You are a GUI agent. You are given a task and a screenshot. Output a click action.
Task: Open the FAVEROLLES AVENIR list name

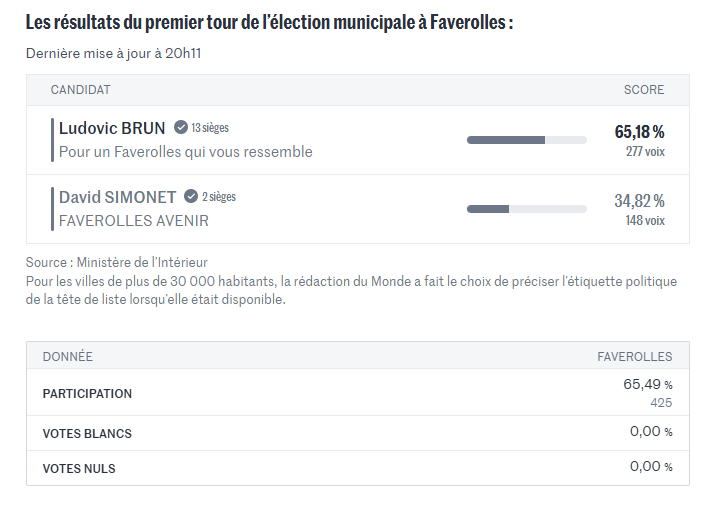click(x=134, y=221)
